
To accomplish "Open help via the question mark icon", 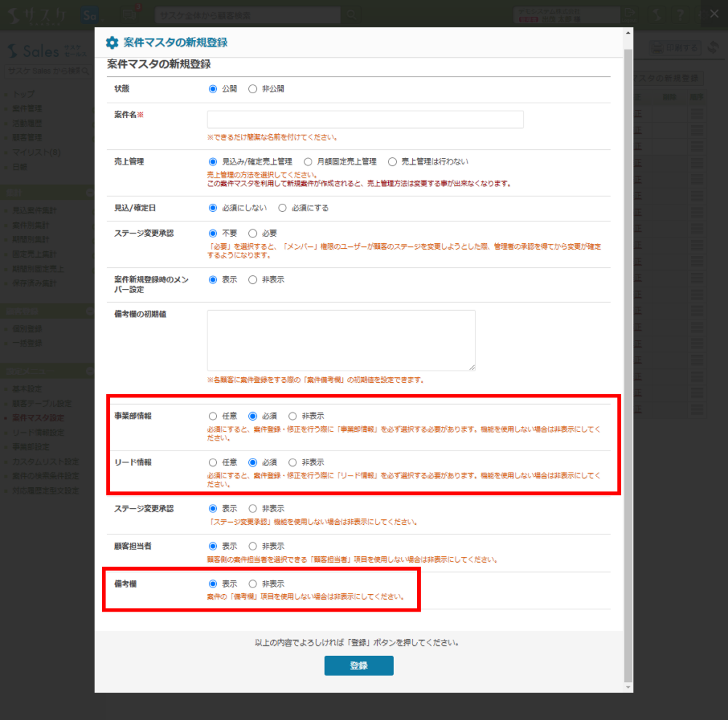I will click(x=680, y=15).
